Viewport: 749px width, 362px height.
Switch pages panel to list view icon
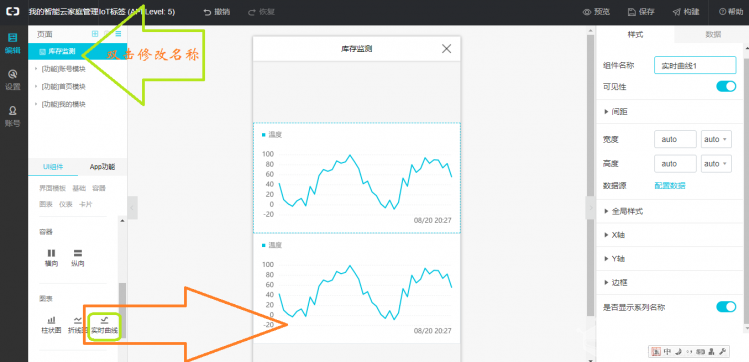click(118, 34)
